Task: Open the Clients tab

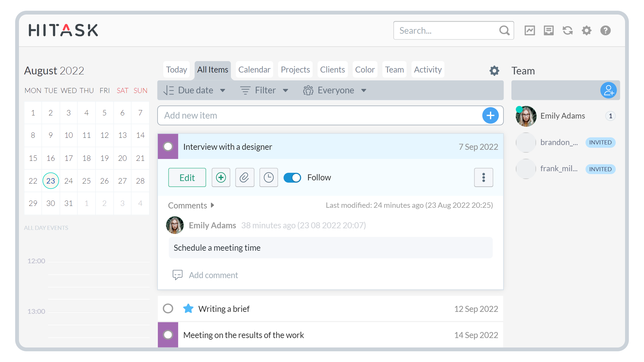Action: (x=332, y=70)
